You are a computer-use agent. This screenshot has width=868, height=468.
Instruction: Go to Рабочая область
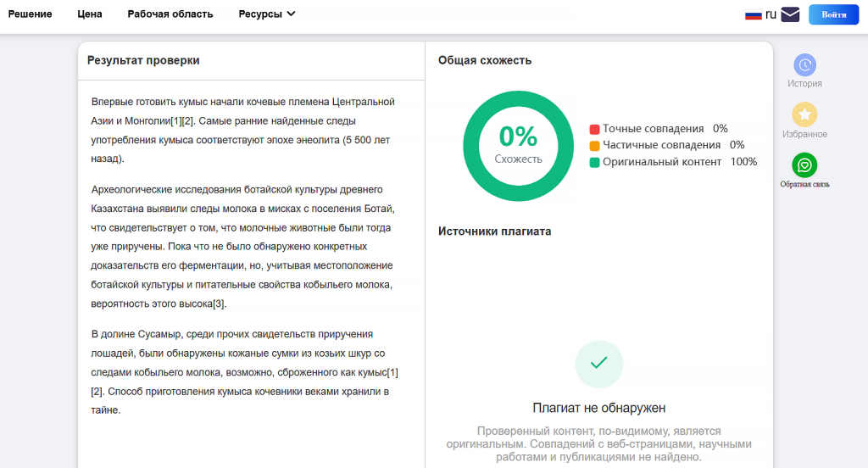point(170,14)
